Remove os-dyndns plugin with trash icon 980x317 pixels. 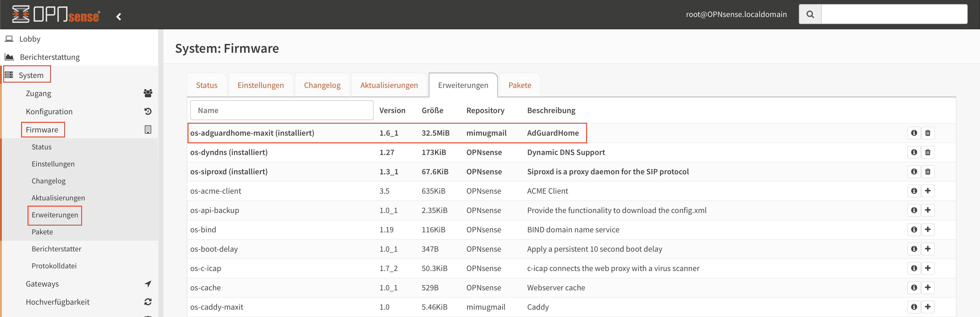pyautogui.click(x=928, y=152)
